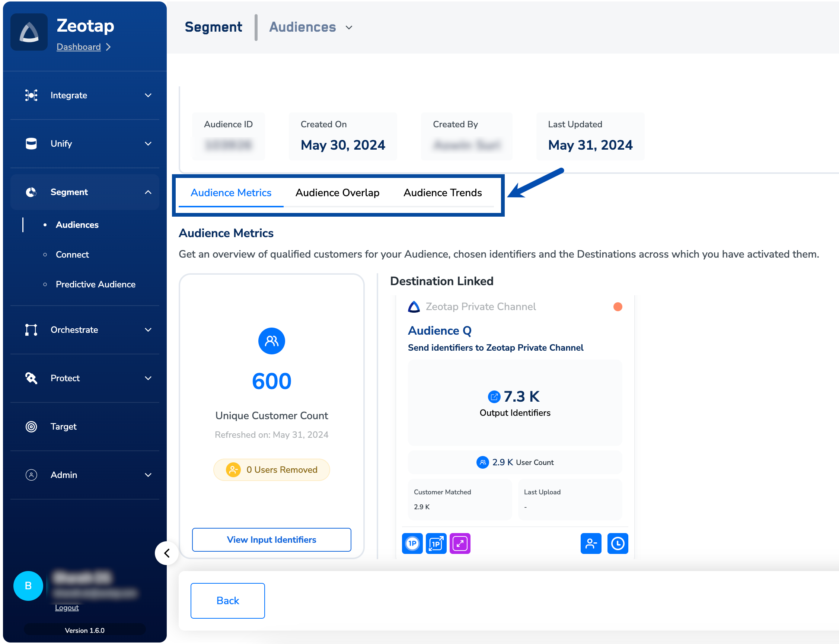Open the Dashboard link
The image size is (839, 644).
point(79,47)
